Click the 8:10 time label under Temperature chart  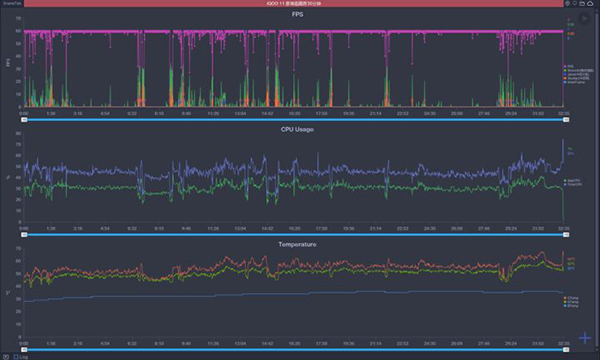(x=159, y=344)
